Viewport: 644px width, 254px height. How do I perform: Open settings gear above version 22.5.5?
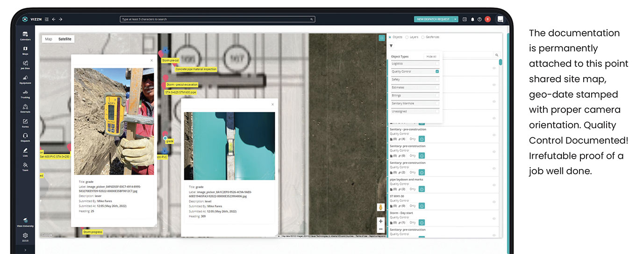click(25, 235)
